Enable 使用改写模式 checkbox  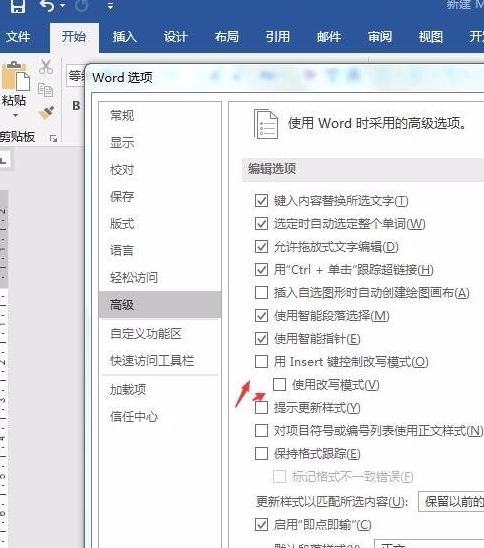coord(280,385)
